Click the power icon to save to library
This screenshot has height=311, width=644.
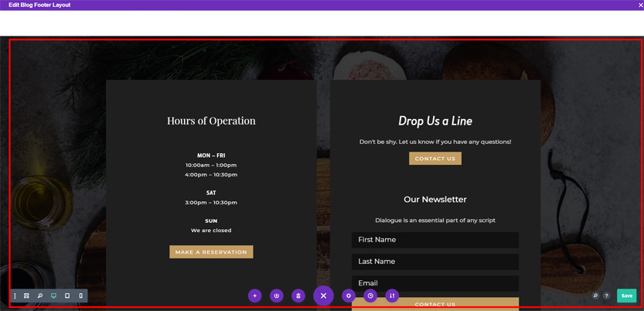click(x=277, y=296)
